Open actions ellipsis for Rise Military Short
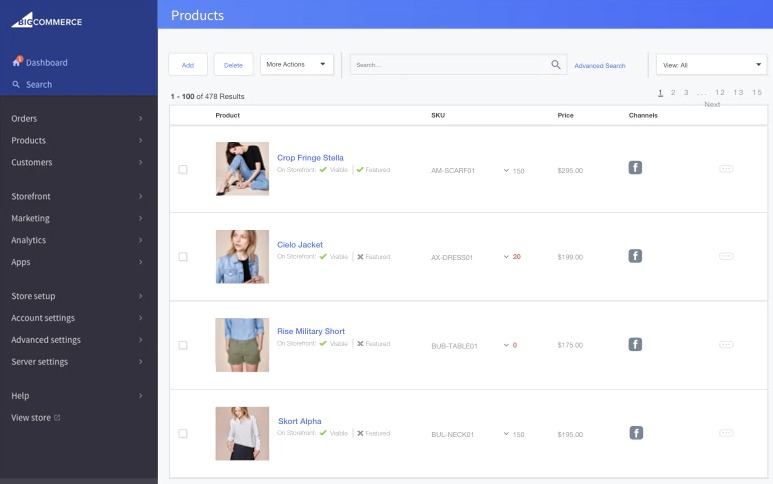The image size is (773, 484). 726,344
